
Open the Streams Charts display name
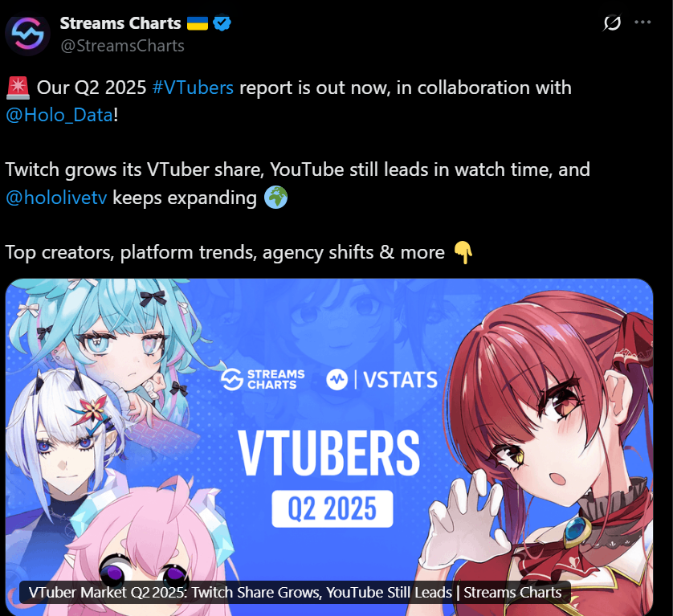coord(120,23)
